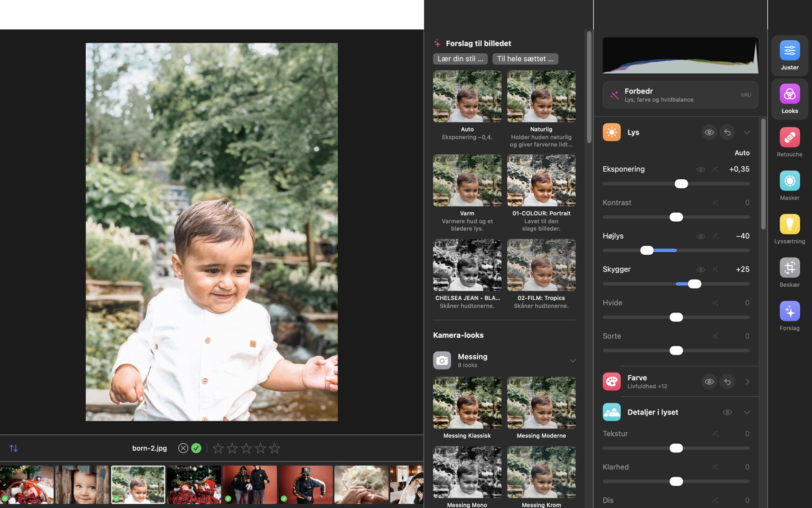
Task: Open the Forslag suggestions panel
Action: (789, 316)
